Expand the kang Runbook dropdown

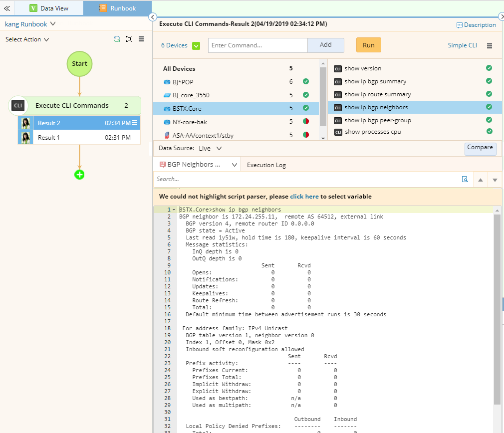point(30,24)
